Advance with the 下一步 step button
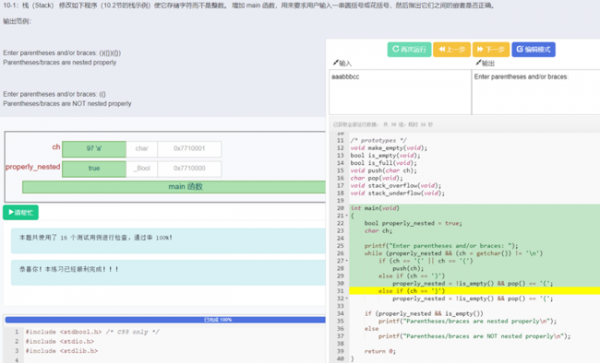600x363 pixels. click(x=491, y=49)
